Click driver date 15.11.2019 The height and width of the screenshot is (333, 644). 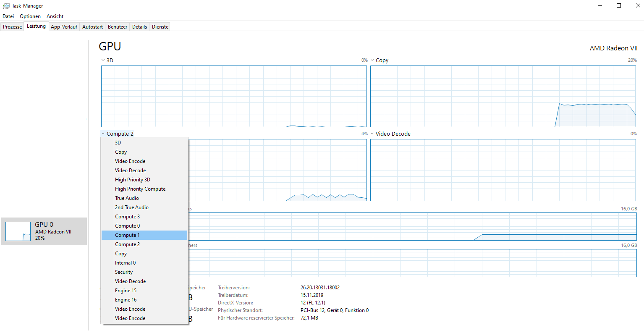point(312,295)
